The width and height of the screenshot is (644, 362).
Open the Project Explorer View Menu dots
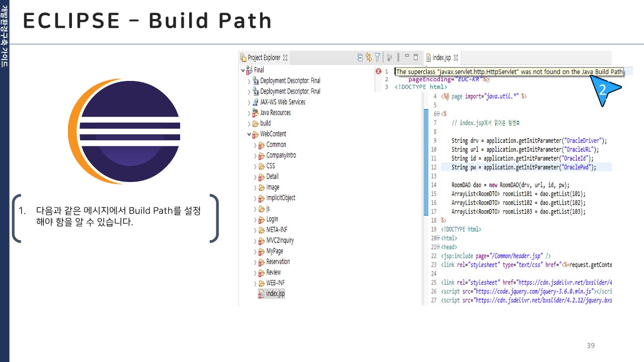(398, 57)
